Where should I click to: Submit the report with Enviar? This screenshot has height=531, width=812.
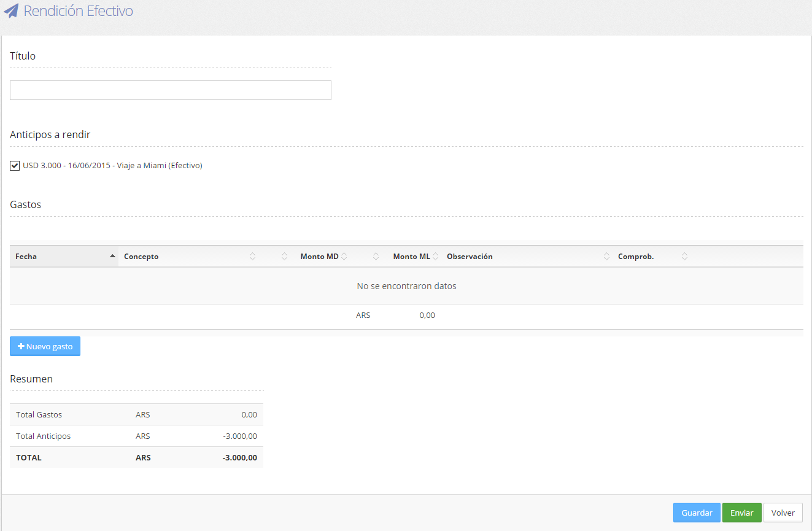741,513
